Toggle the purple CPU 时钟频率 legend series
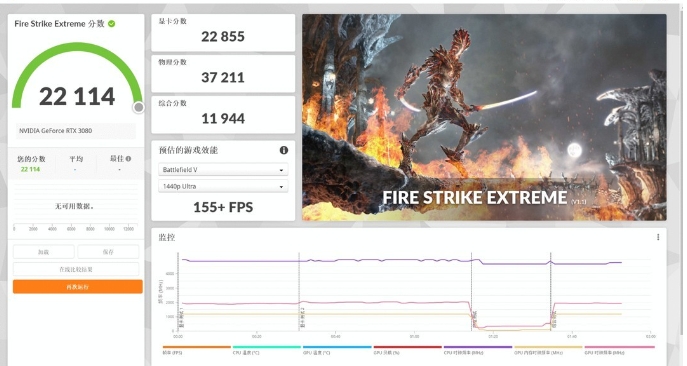The width and height of the screenshot is (687, 366). click(478, 350)
